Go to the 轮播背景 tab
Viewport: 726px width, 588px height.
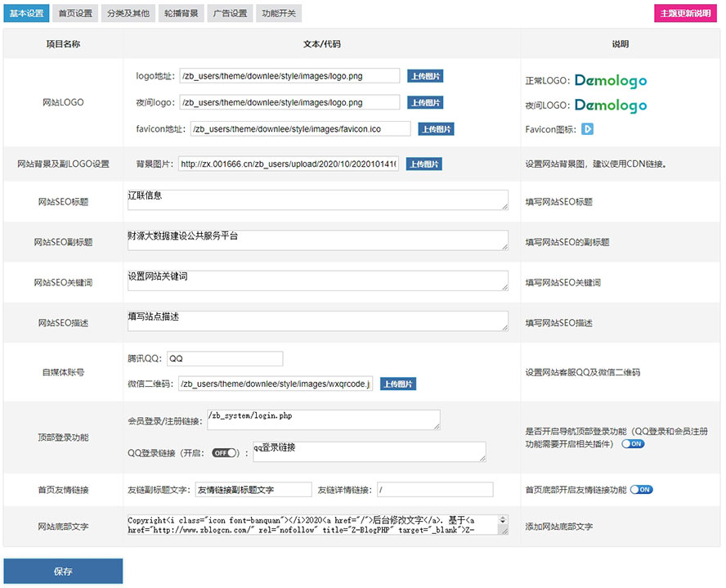(179, 14)
